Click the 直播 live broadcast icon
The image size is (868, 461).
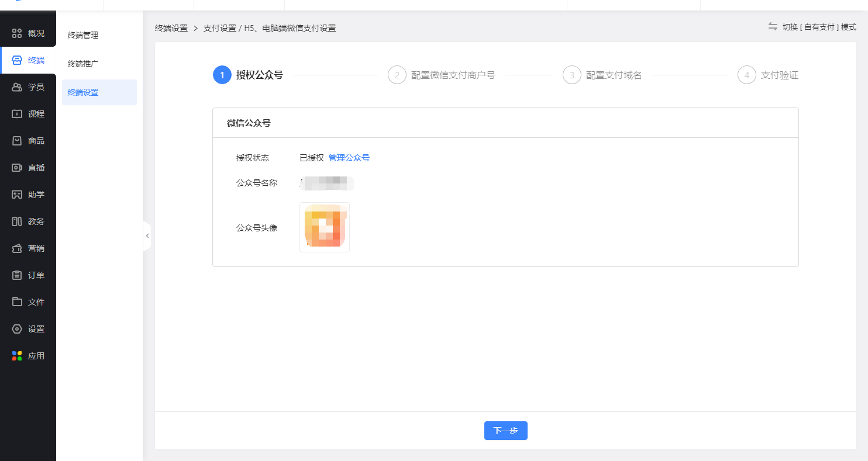click(x=17, y=168)
